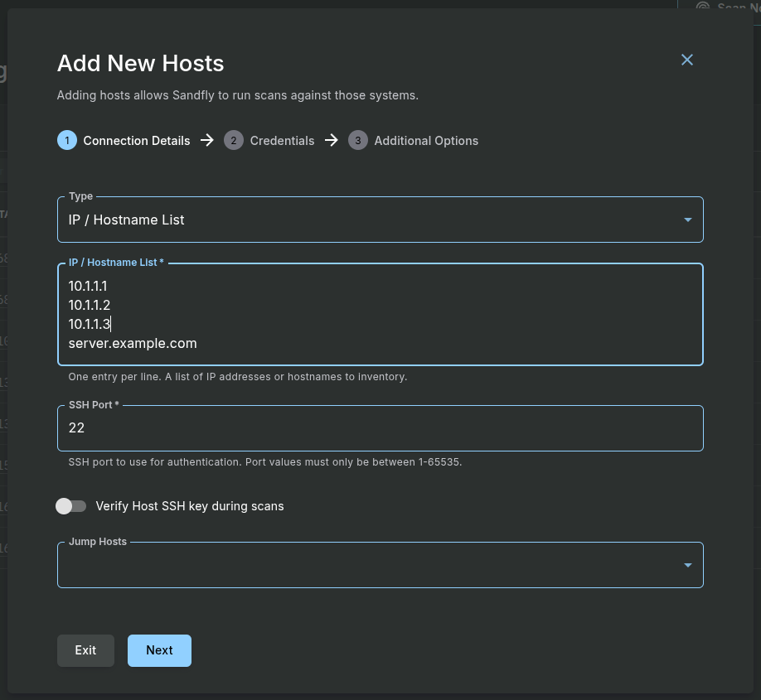Click the 'Verify Host SSH key during scans' label
Screen dimensions: 761x700
click(x=190, y=506)
